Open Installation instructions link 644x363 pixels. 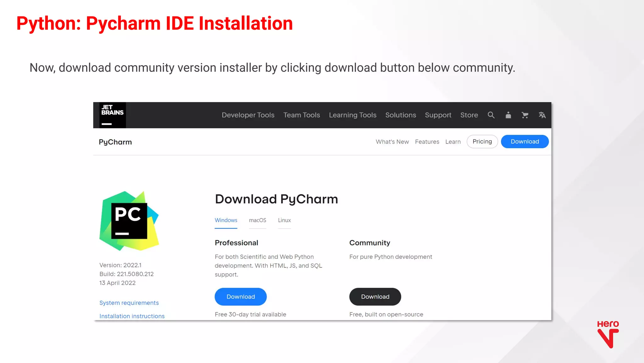point(132,316)
